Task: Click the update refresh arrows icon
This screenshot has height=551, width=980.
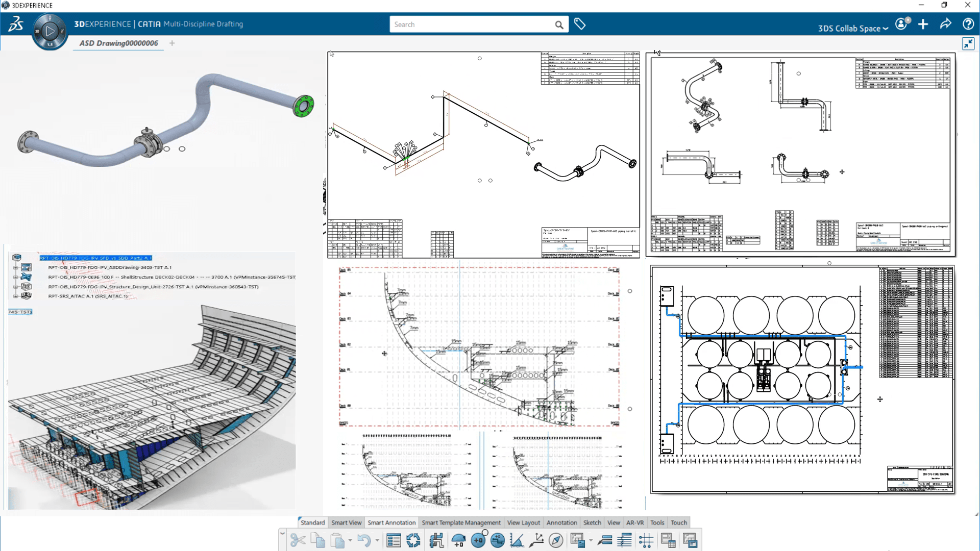Action: tap(413, 540)
